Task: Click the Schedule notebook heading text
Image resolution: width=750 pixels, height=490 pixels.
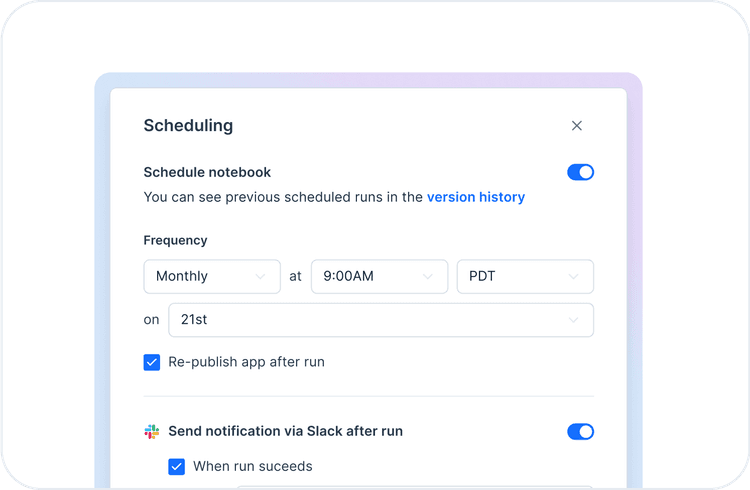Action: 207,172
